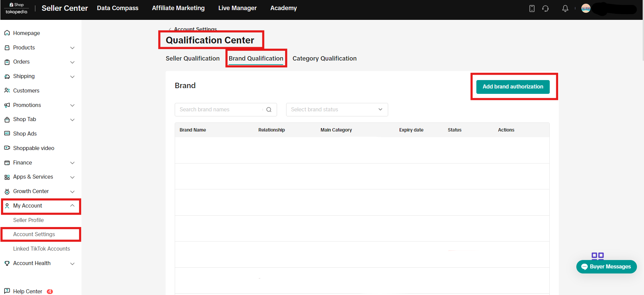Click the purple QR grid icon
The height and width of the screenshot is (295, 644).
tap(598, 256)
